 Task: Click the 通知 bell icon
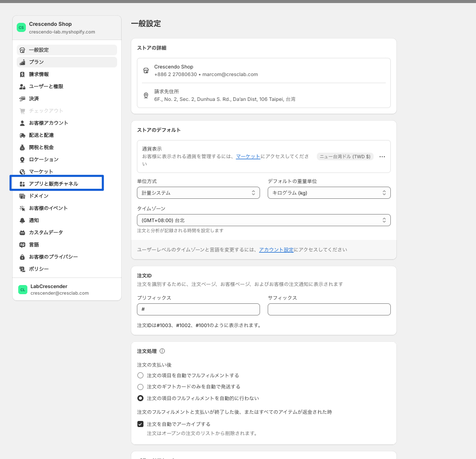22,220
